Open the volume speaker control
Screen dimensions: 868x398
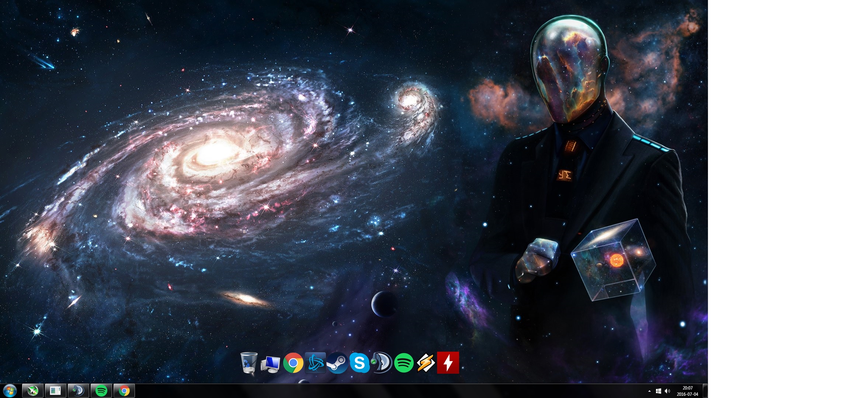point(667,391)
